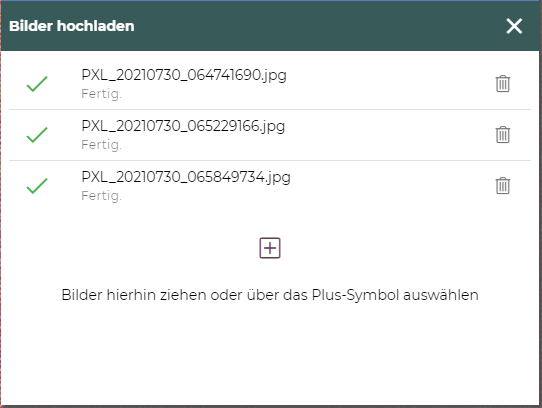Click the green checkmark for 065229166.jpg

[x=37, y=135]
